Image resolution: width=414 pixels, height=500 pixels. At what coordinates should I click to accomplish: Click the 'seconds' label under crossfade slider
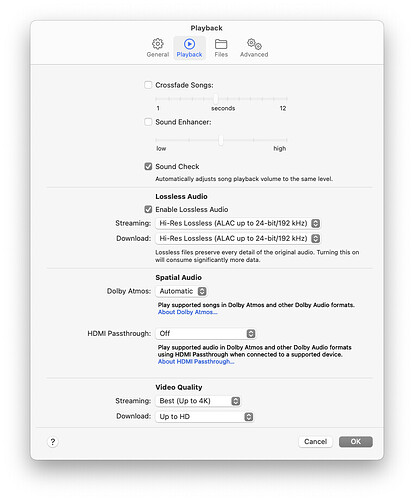(223, 108)
